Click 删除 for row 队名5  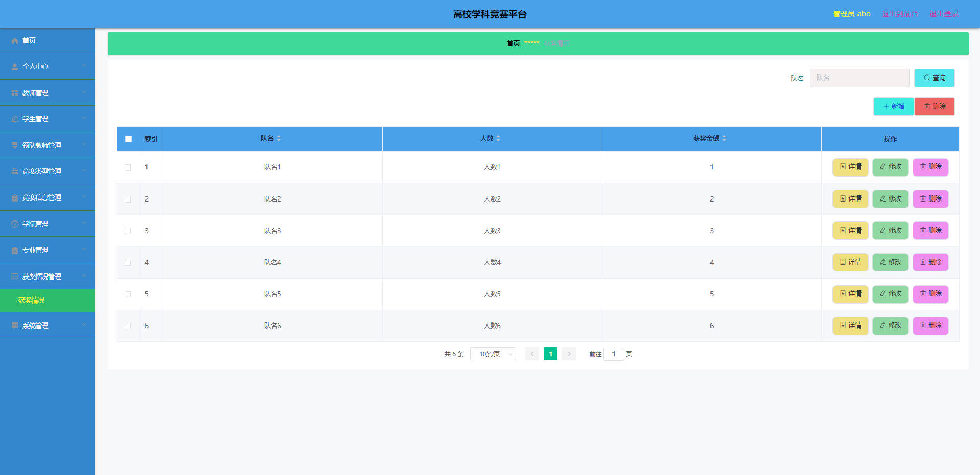pos(930,294)
